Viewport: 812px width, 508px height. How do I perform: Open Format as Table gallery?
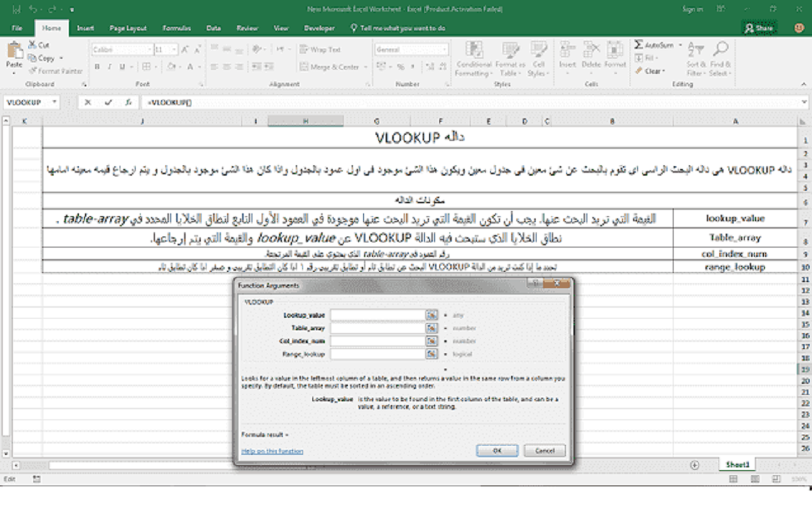pyautogui.click(x=510, y=60)
